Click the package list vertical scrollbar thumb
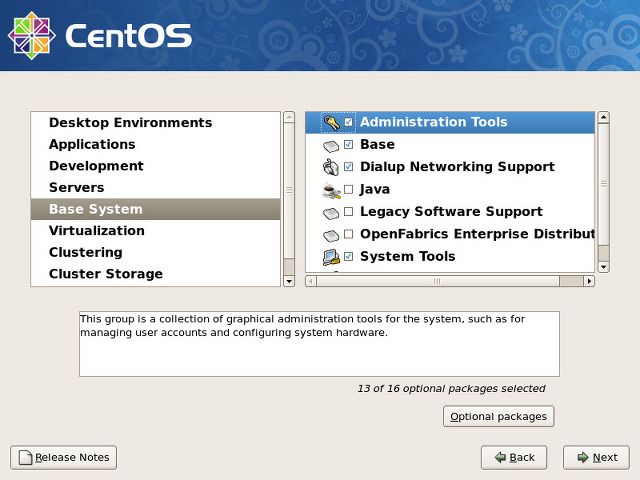 pyautogui.click(x=603, y=184)
